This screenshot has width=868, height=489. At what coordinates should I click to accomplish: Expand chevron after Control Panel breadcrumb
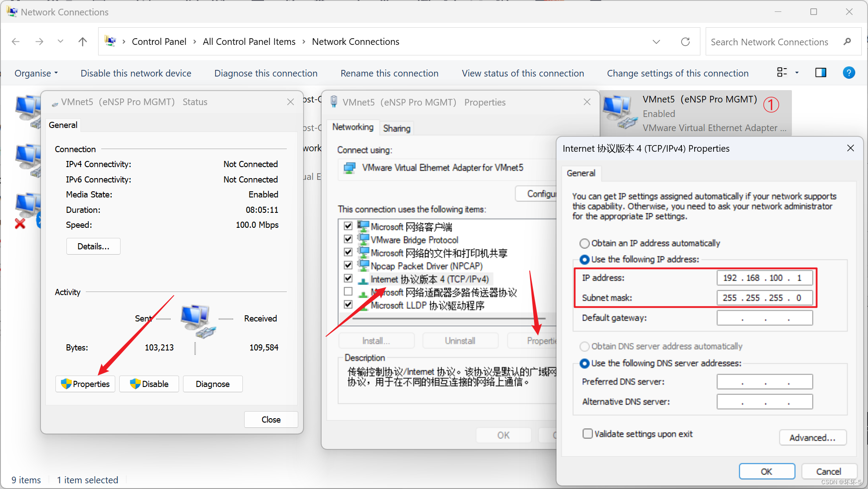194,42
